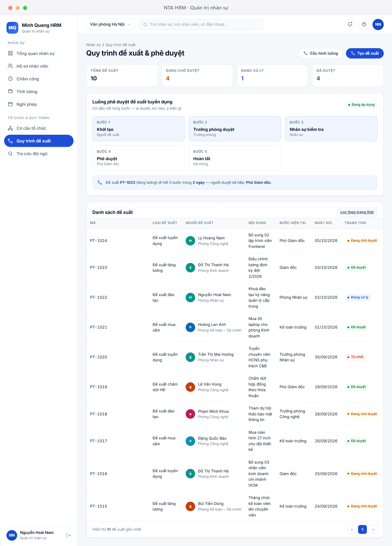
Task: Click the Mã column header
Action: coord(93,223)
